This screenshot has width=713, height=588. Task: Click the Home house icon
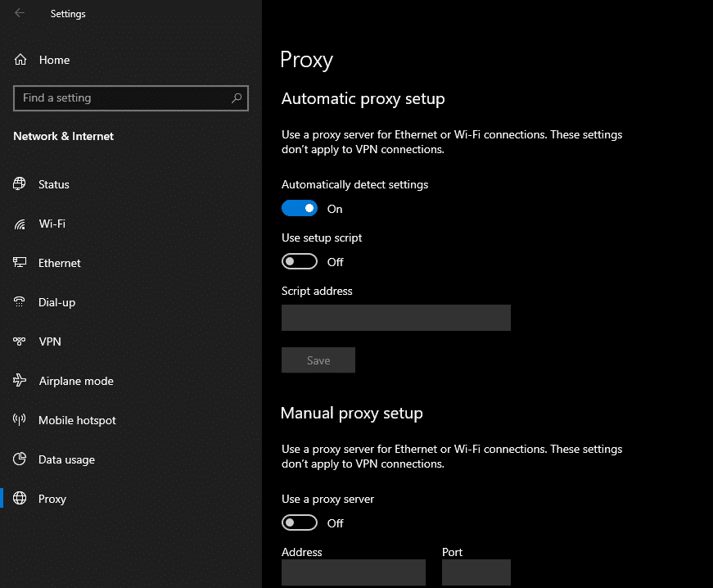point(19,60)
